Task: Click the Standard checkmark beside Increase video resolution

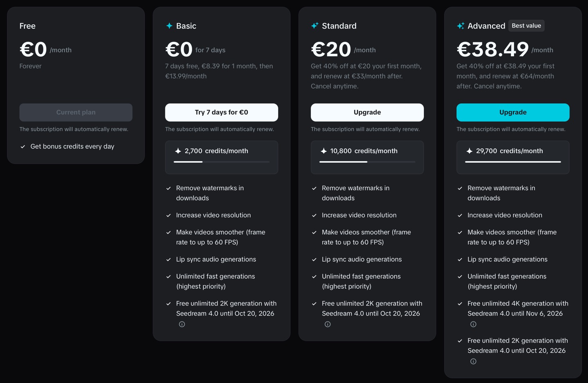Action: point(314,215)
